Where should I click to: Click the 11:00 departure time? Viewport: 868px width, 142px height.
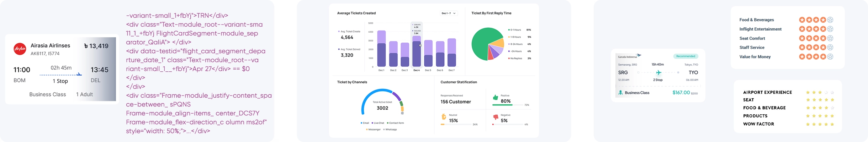click(22, 70)
